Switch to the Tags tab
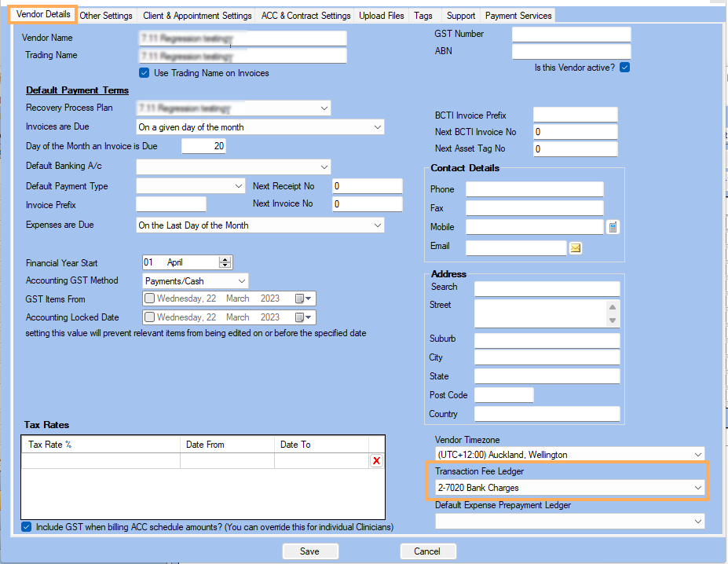The height and width of the screenshot is (564, 728). (x=423, y=16)
